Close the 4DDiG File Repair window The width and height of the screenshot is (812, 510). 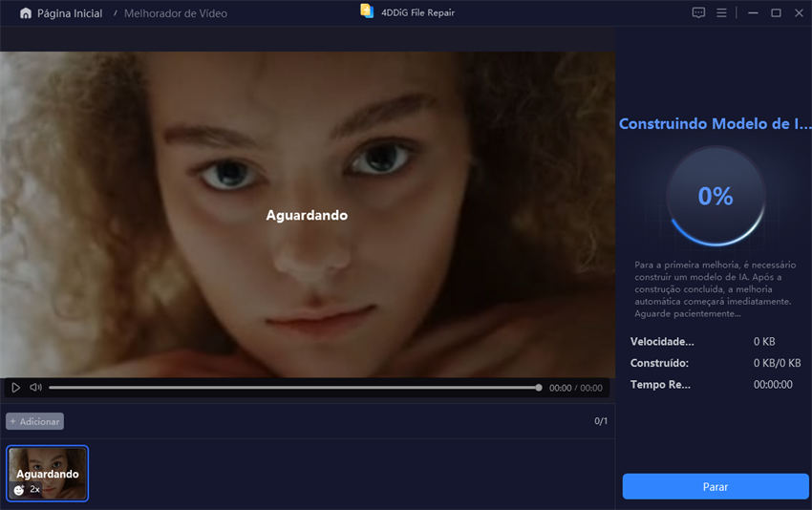798,13
